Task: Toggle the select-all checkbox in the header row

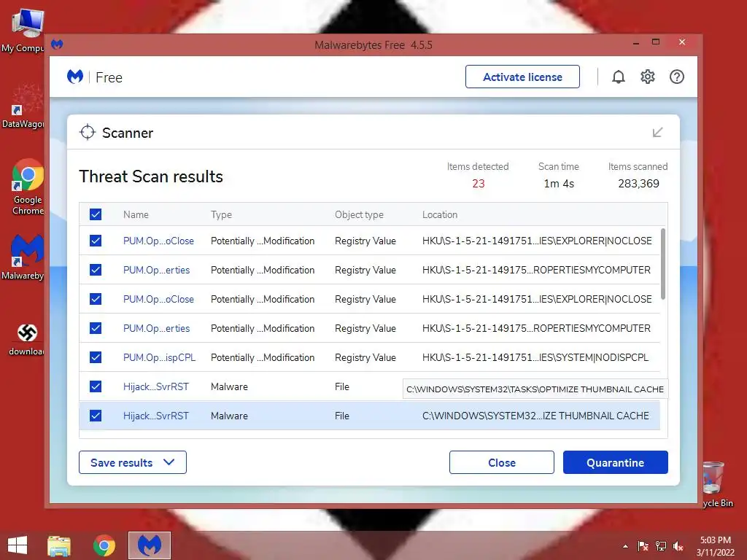Action: tap(96, 214)
